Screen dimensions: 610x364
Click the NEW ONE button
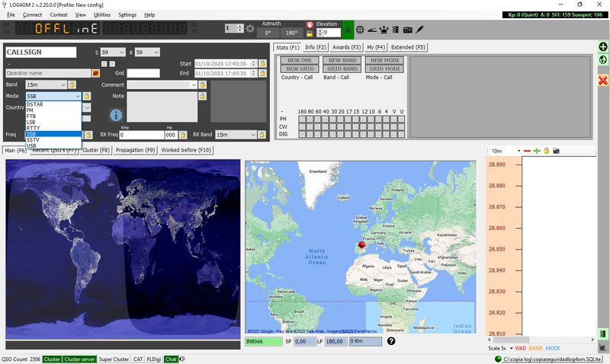pos(300,60)
